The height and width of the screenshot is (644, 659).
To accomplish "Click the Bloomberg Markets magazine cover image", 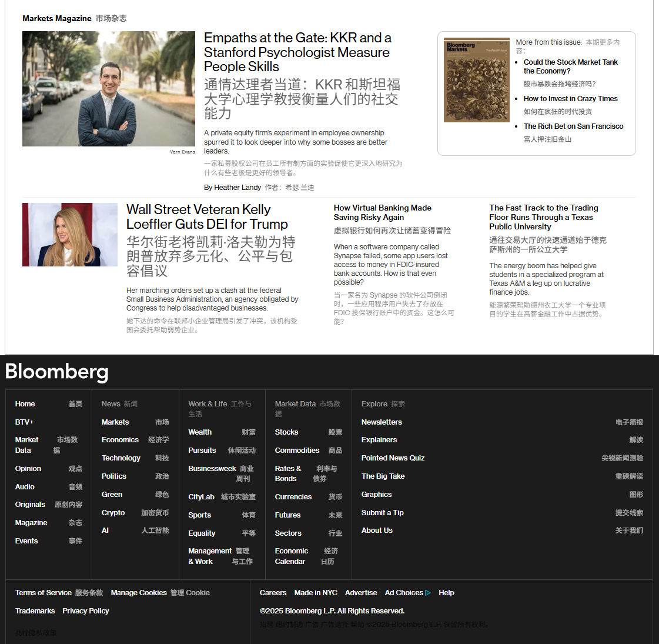I will tap(477, 80).
